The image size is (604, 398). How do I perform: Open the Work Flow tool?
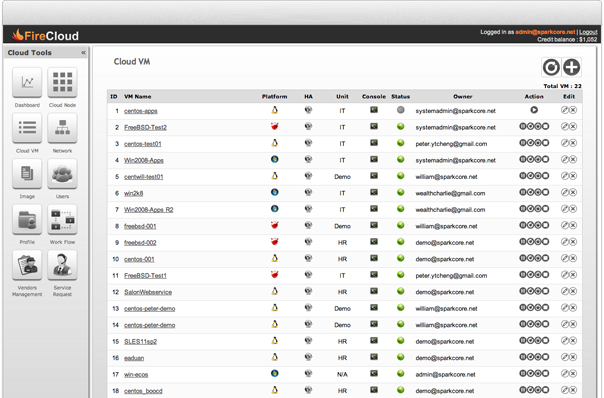[62, 220]
